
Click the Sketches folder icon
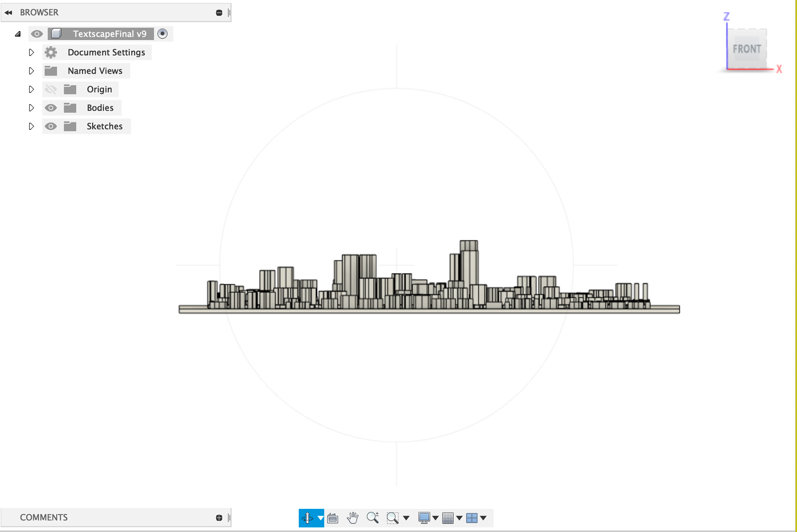(70, 126)
